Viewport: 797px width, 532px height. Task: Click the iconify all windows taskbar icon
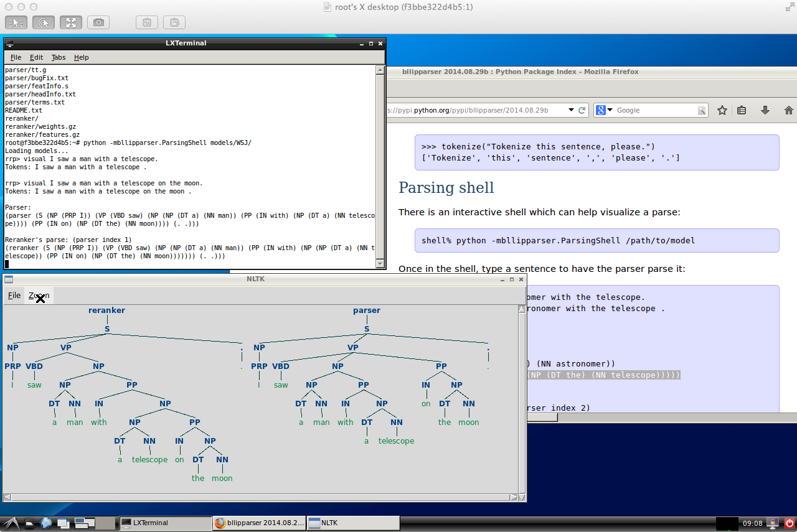pos(63,523)
